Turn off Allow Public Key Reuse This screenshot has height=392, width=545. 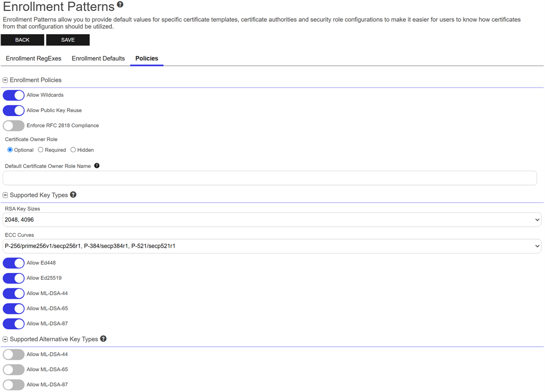click(x=13, y=111)
